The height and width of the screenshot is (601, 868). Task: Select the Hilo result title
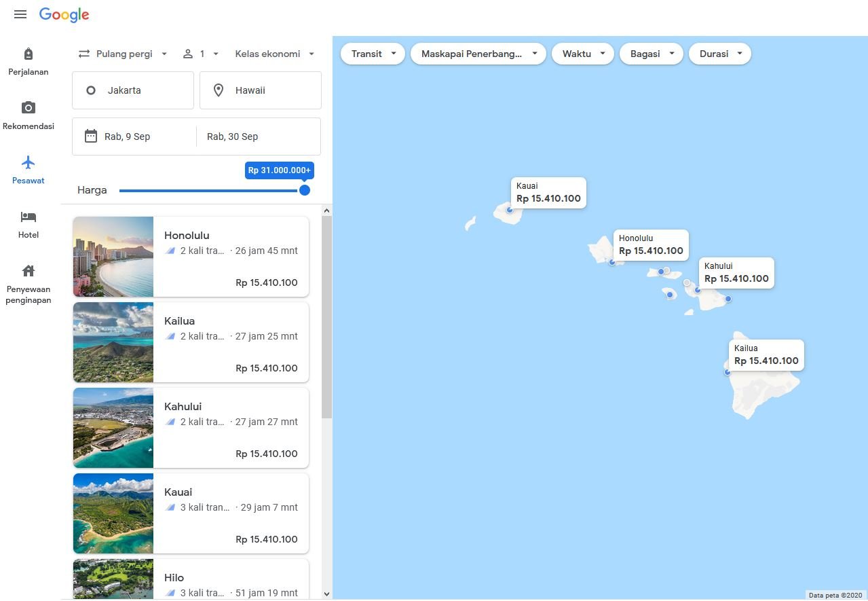point(174,578)
